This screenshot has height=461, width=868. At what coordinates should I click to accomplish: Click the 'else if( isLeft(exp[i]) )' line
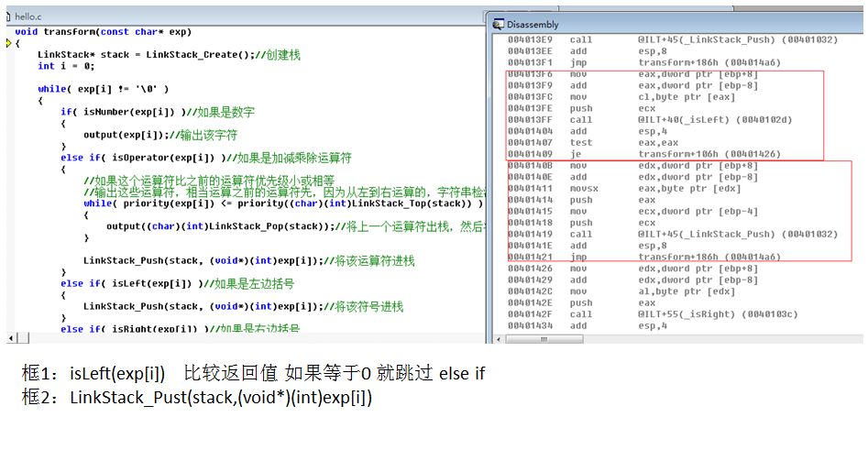[177, 283]
